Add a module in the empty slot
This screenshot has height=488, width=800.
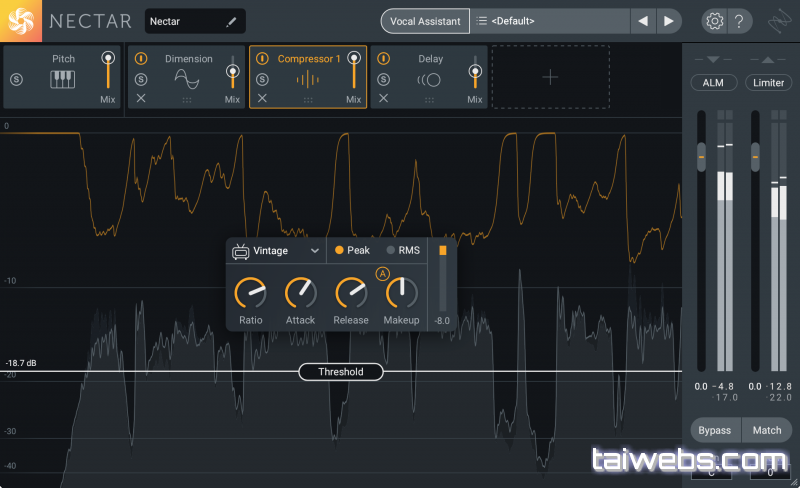click(550, 77)
